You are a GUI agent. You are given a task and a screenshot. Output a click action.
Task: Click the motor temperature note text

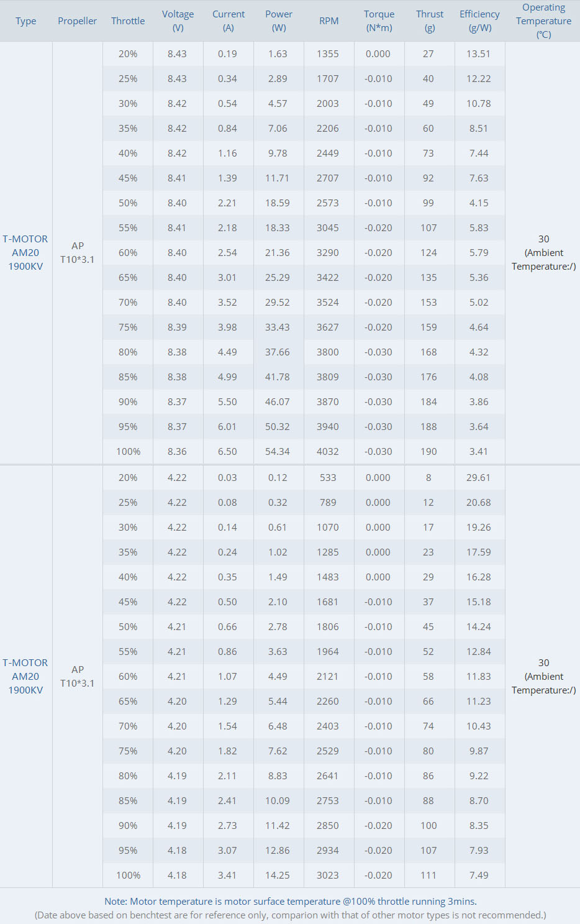tap(291, 902)
